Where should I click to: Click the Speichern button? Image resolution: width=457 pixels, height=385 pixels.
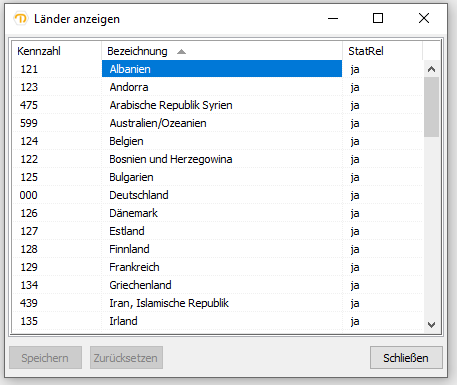(x=45, y=358)
